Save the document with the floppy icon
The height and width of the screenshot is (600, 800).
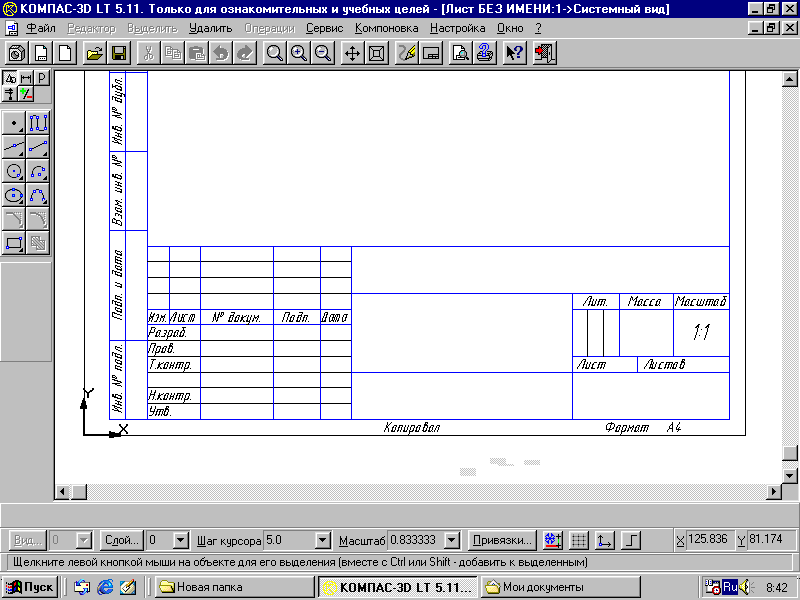pyautogui.click(x=119, y=53)
